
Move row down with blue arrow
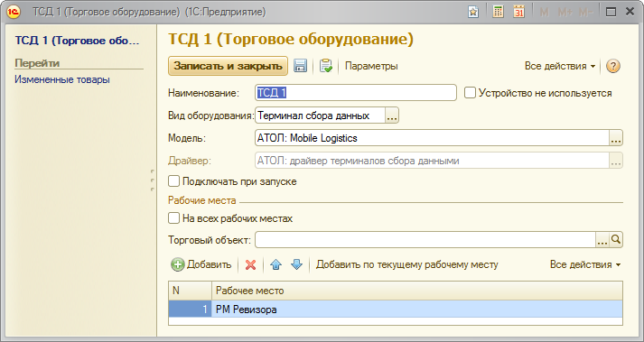[x=296, y=264]
